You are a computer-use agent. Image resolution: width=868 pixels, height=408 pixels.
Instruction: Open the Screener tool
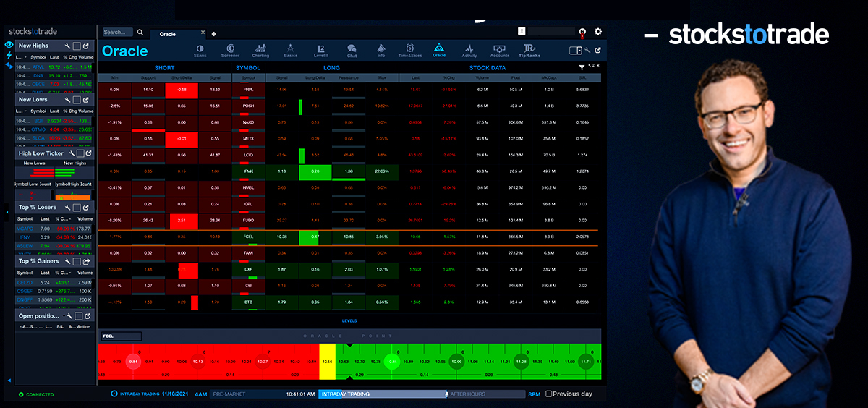(x=230, y=50)
